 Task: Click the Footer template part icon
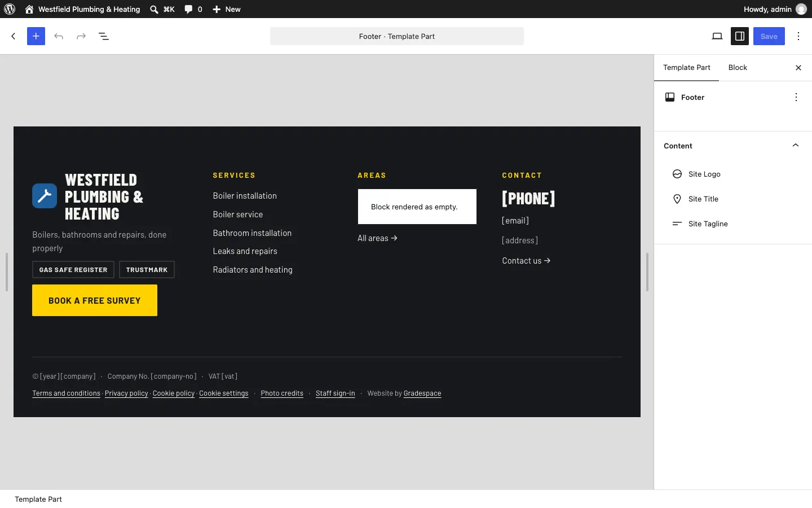click(670, 97)
